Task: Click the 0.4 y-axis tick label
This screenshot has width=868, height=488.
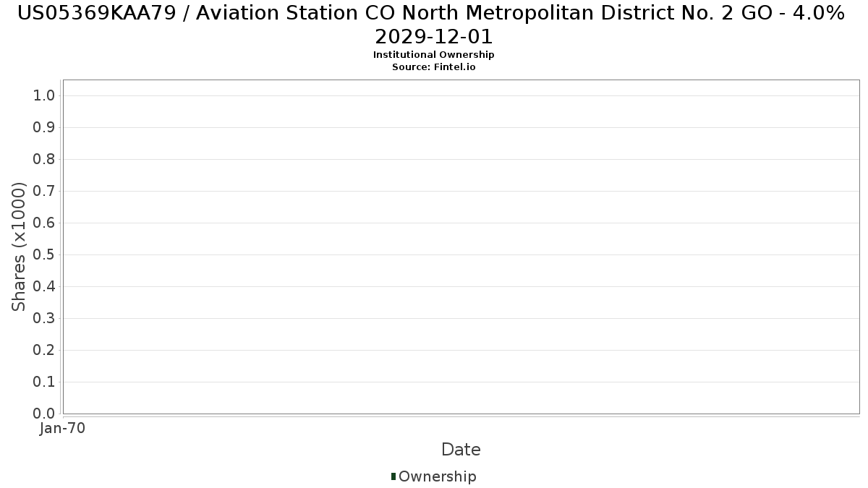Action: point(44,287)
